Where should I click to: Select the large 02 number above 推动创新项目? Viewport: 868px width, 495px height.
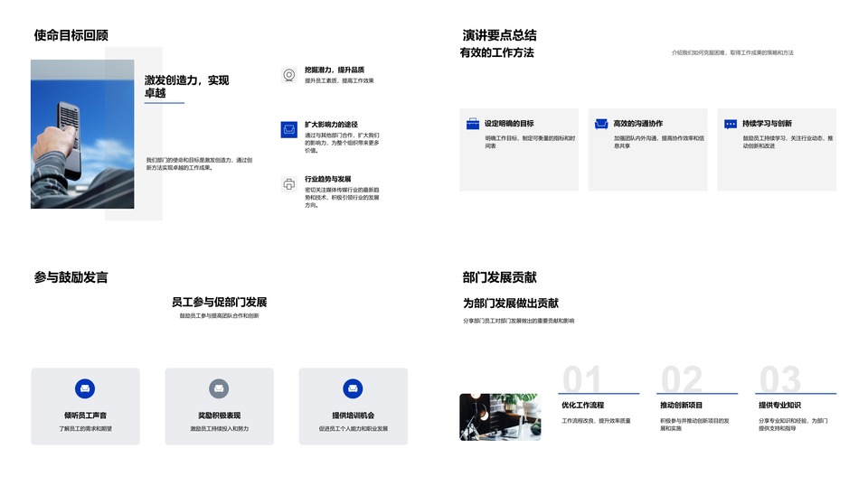coord(681,379)
